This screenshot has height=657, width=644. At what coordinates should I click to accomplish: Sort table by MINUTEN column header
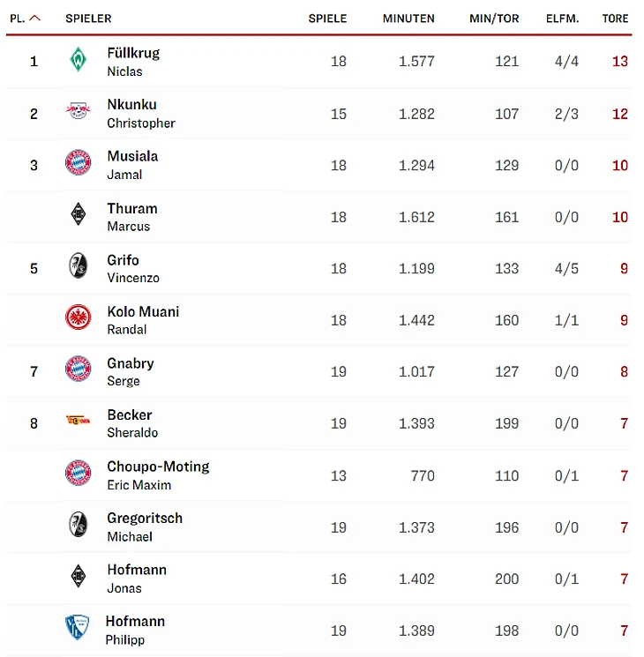pos(408,19)
